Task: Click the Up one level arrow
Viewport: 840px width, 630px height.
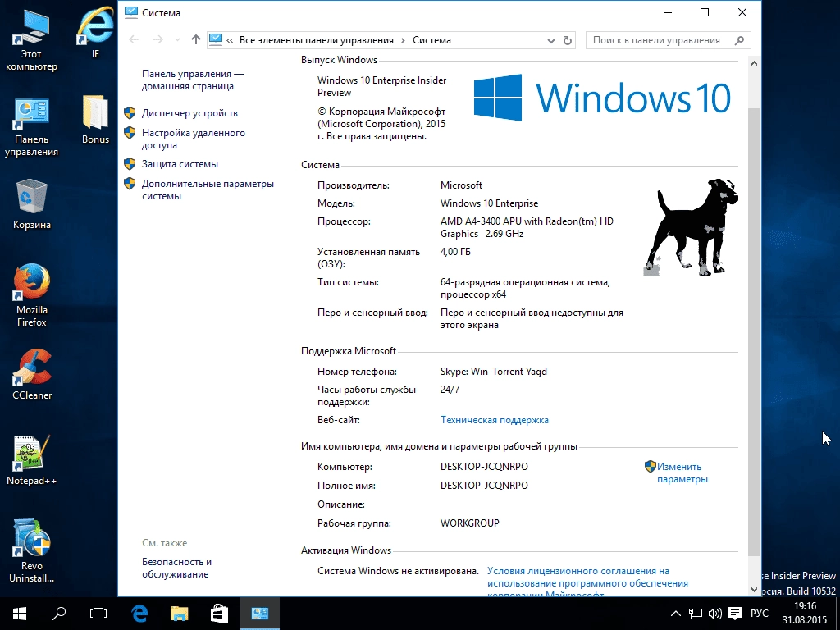Action: (x=195, y=39)
